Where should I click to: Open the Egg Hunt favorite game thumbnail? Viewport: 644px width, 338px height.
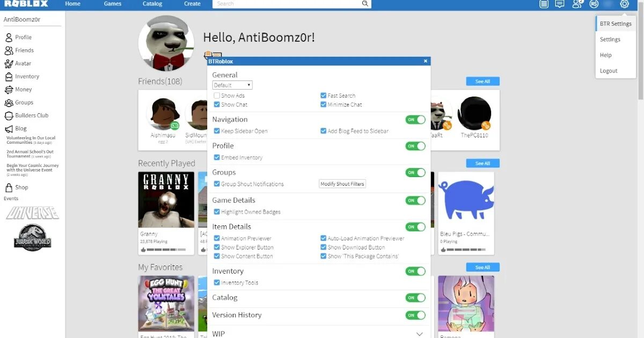tap(166, 304)
